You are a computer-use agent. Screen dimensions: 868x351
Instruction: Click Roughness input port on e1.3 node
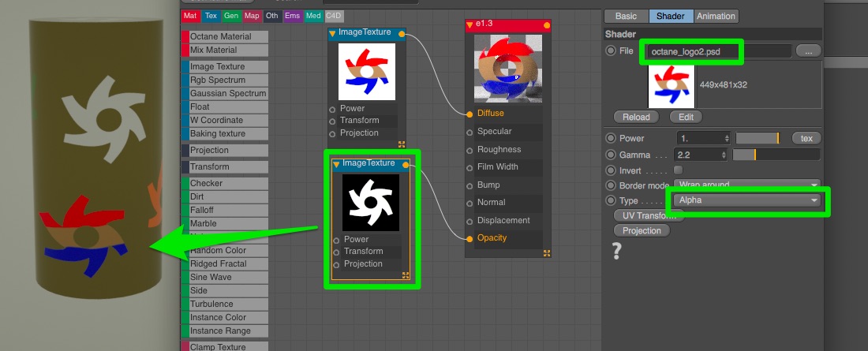click(470, 150)
